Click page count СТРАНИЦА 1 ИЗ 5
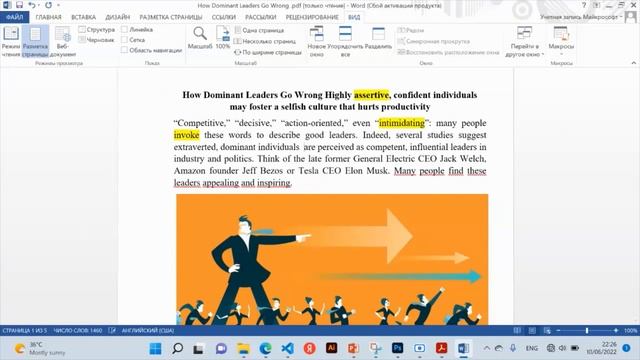Image resolution: width=640 pixels, height=360 pixels. pyautogui.click(x=24, y=330)
